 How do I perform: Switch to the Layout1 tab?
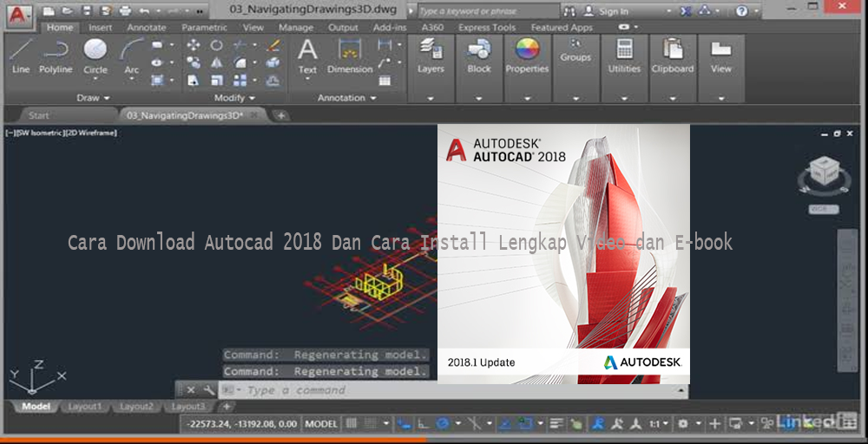point(85,407)
